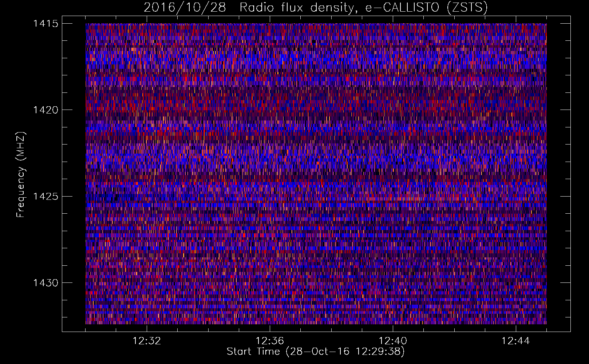Click the "Start Time (28-Oct-16 12:29:38)" label
Image resolution: width=589 pixels, height=364 pixels.
coord(316,352)
